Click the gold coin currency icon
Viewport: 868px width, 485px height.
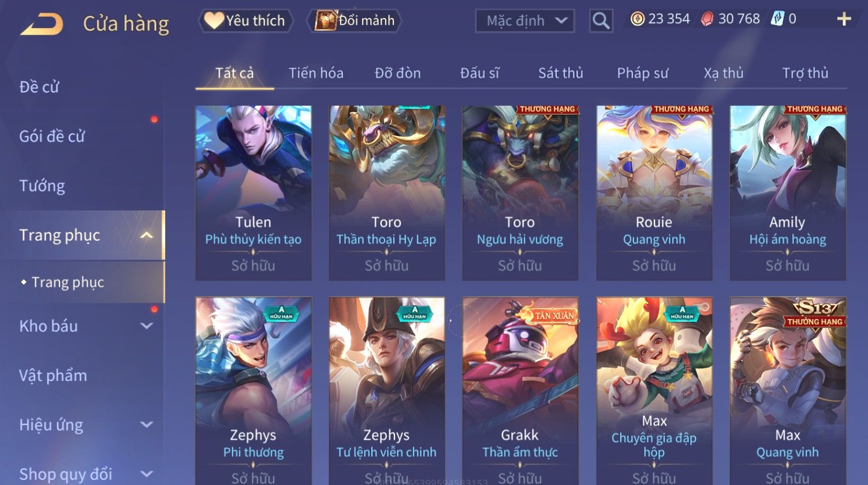[637, 19]
